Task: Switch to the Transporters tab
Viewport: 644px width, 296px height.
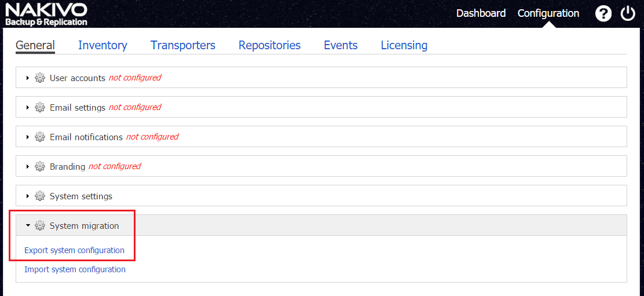Action: coord(183,45)
